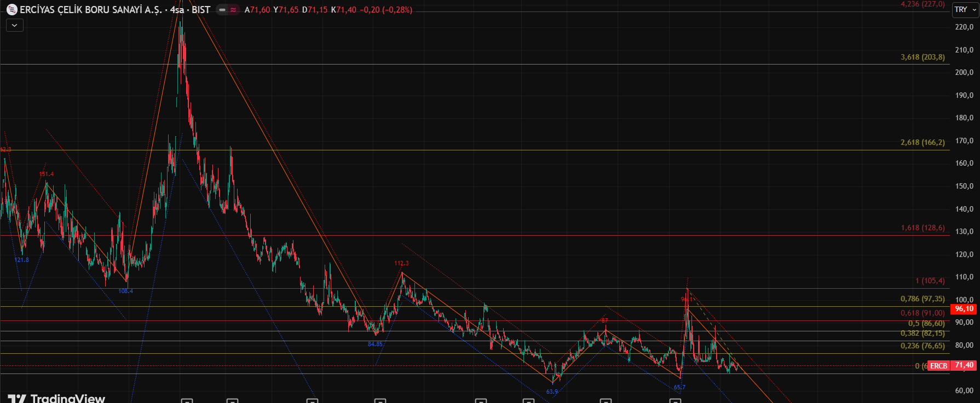
Task: Click the 112.3 swing high label
Action: point(401,264)
